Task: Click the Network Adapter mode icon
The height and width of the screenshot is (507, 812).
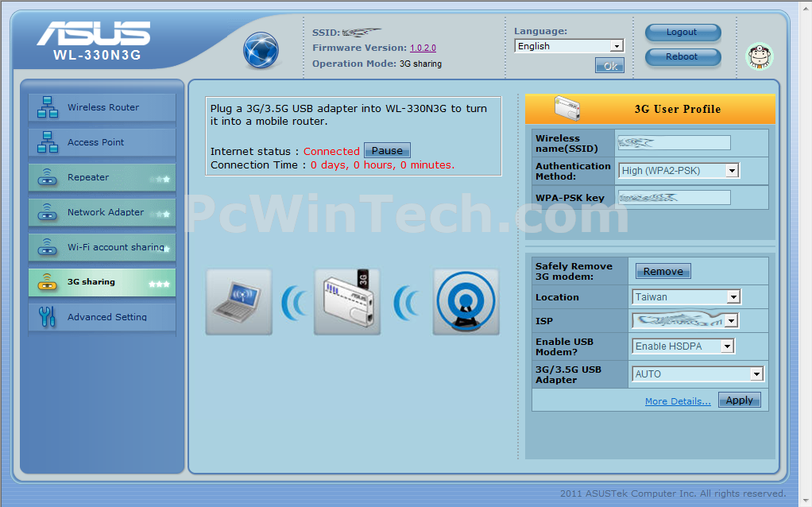Action: click(48, 212)
